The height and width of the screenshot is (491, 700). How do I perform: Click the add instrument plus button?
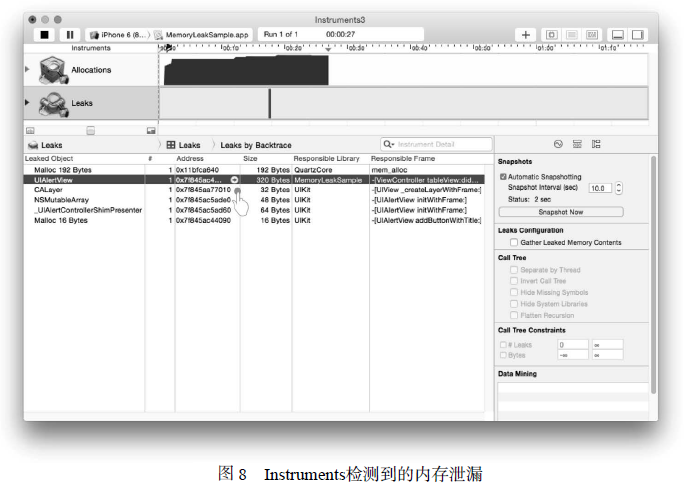[x=527, y=34]
